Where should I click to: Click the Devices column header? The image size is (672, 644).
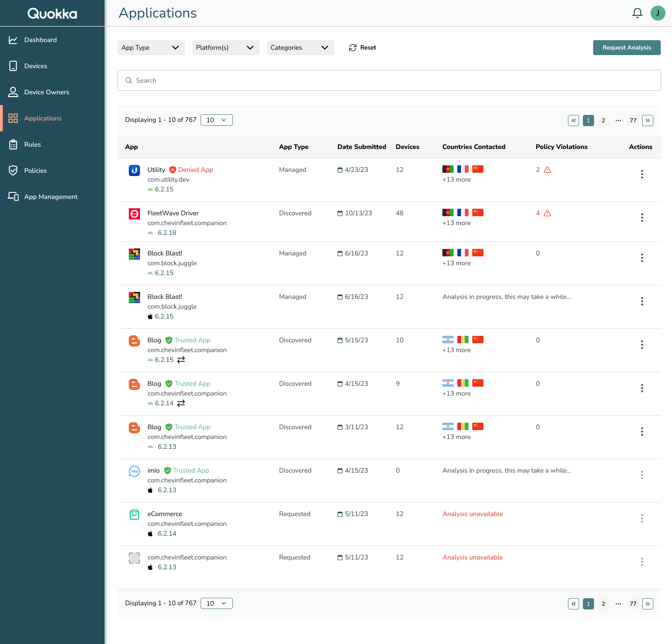pos(407,147)
